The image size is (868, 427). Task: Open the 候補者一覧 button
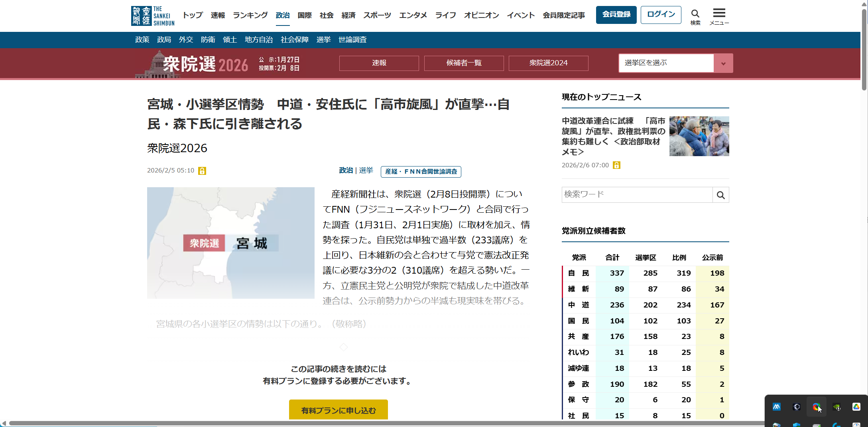click(464, 63)
